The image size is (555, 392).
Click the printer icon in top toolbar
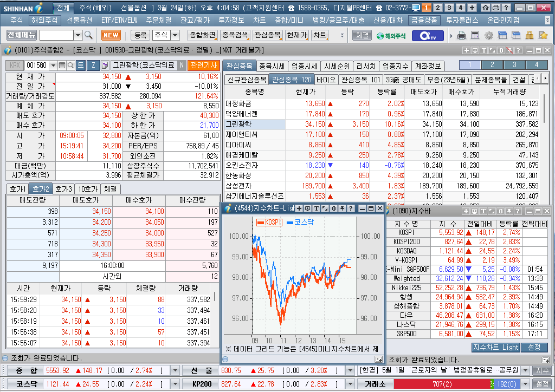(x=462, y=35)
